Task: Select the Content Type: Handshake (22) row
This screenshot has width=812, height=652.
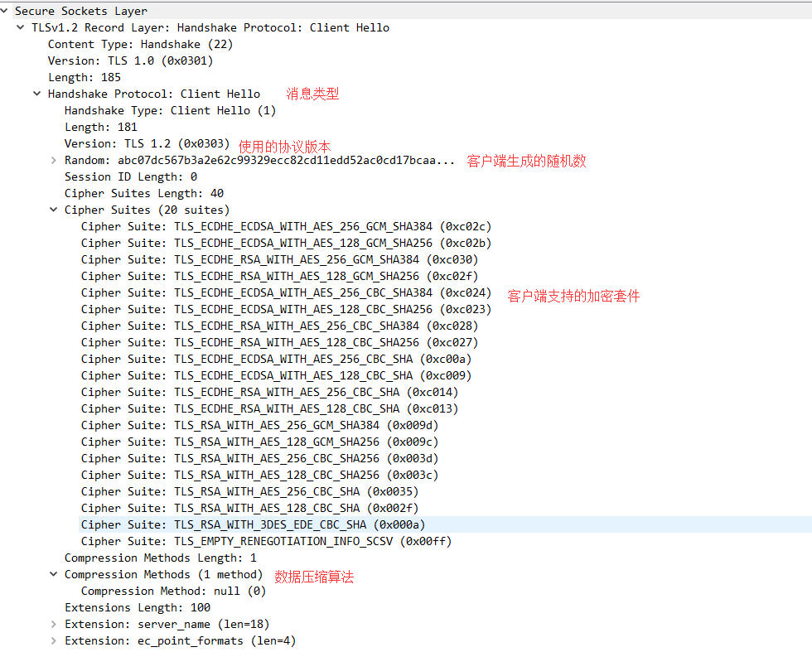Action: coord(131,44)
